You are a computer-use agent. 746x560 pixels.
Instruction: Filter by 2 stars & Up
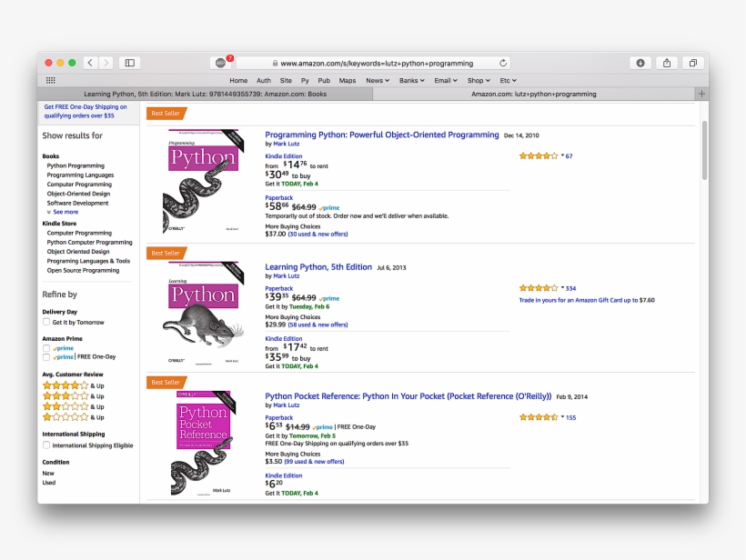[x=74, y=406]
